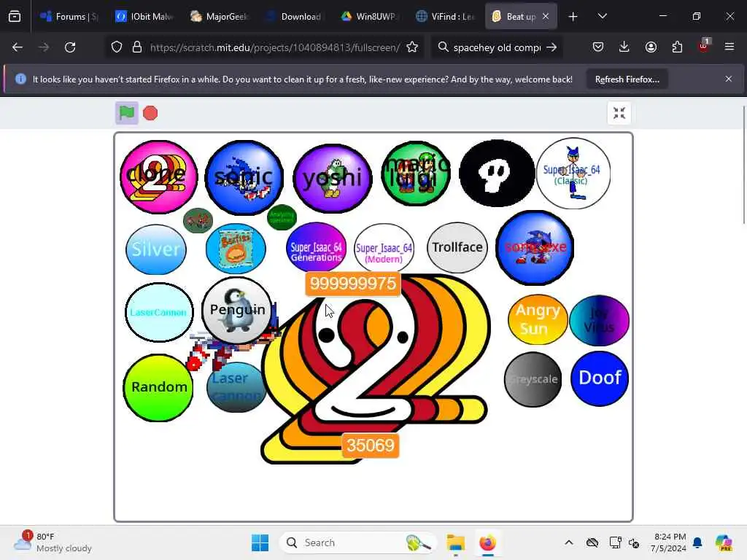Select the Greyscale bubble

pos(533,379)
